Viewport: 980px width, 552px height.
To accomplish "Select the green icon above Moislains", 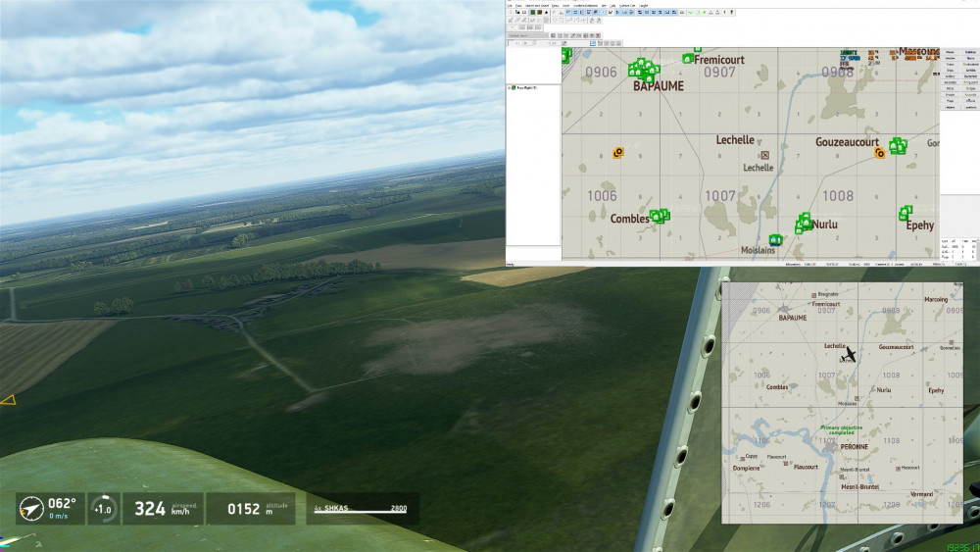I will pyautogui.click(x=775, y=240).
